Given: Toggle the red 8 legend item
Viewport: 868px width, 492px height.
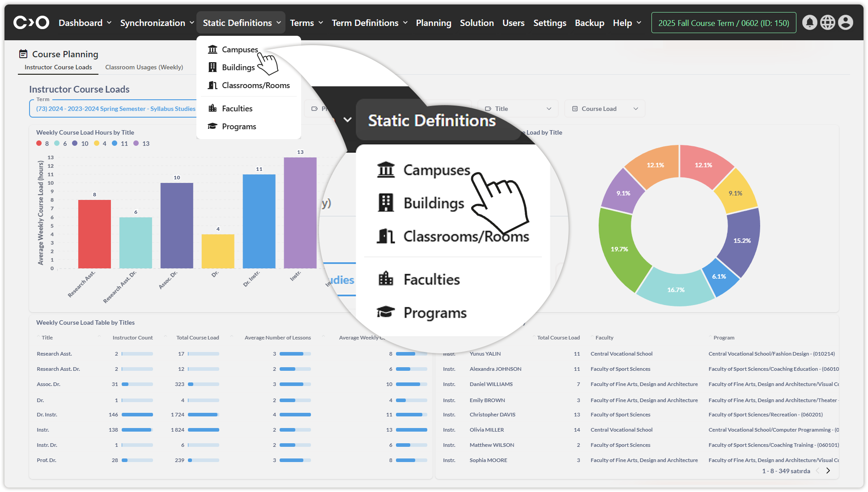Looking at the screenshot, I should (43, 144).
